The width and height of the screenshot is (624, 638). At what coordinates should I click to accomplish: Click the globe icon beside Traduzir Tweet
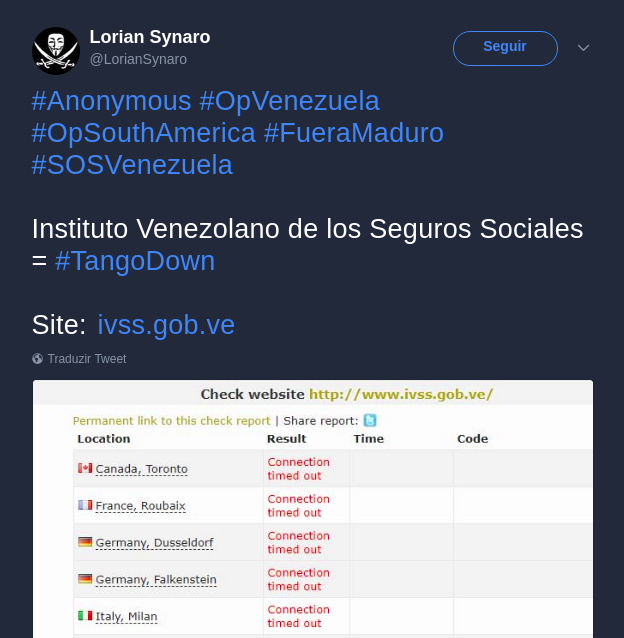(37, 358)
